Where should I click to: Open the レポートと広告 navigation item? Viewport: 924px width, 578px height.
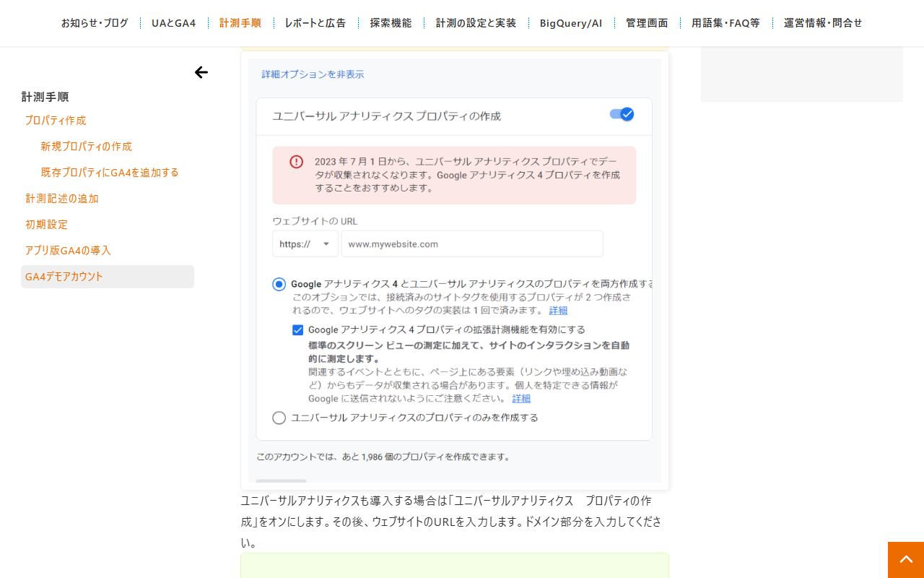coord(315,23)
